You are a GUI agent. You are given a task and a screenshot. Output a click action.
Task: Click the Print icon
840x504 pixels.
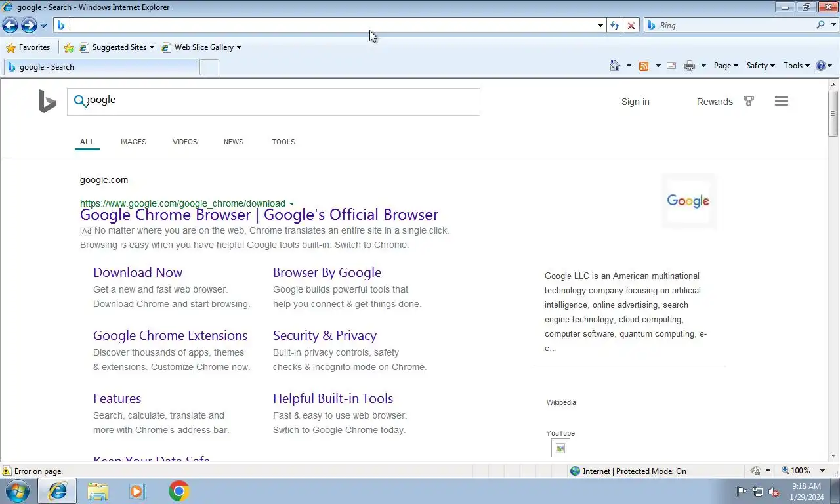(689, 66)
